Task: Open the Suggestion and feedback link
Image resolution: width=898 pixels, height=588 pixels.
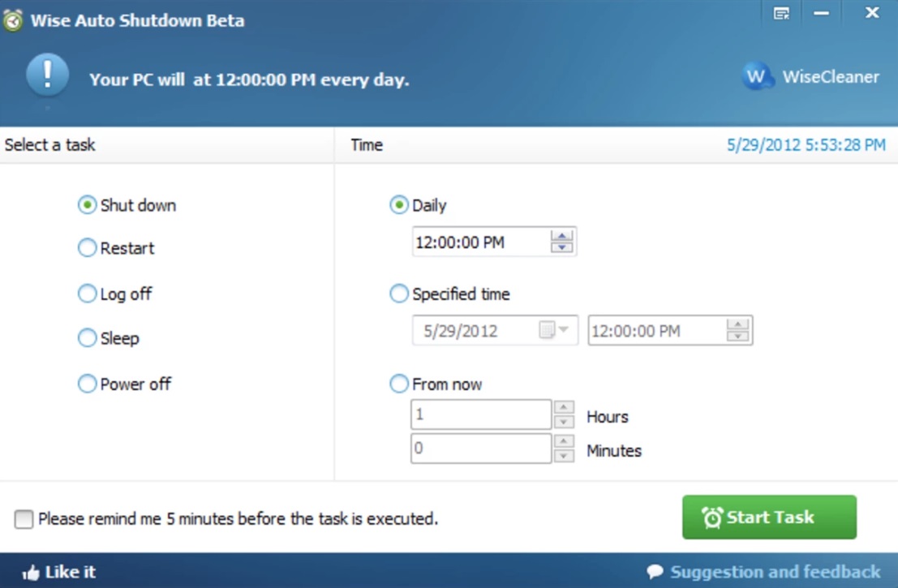Action: click(775, 572)
